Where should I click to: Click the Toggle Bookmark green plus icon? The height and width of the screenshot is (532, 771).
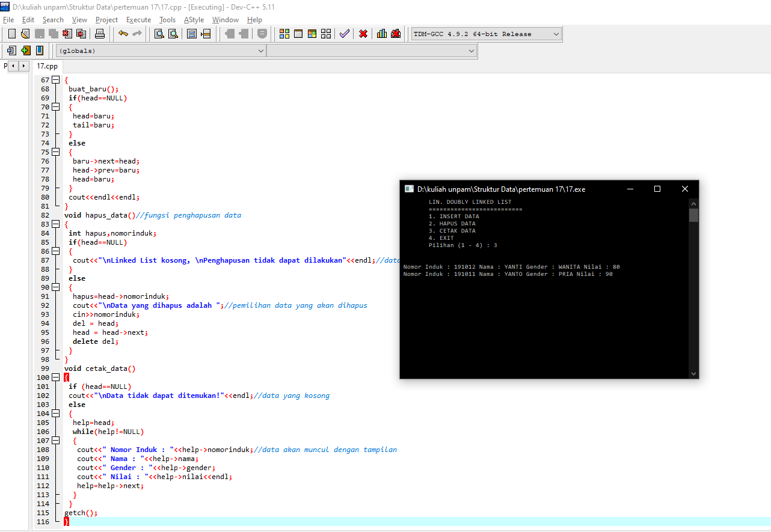(x=25, y=50)
